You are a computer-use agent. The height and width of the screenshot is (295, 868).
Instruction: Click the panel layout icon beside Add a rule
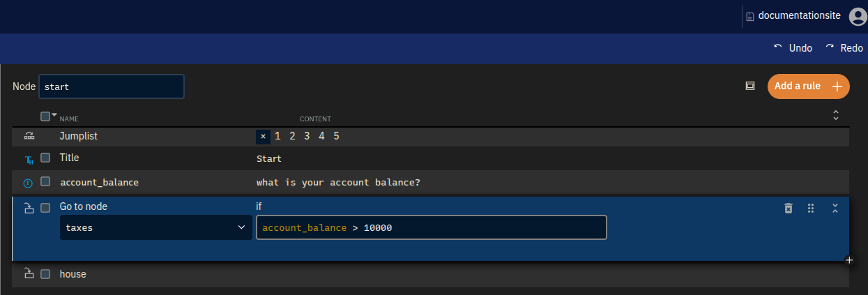point(750,86)
